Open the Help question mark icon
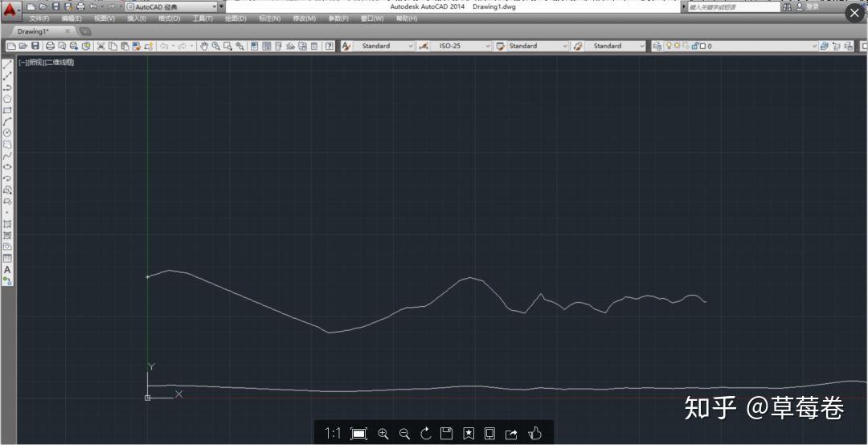The height and width of the screenshot is (445, 868). point(330,46)
